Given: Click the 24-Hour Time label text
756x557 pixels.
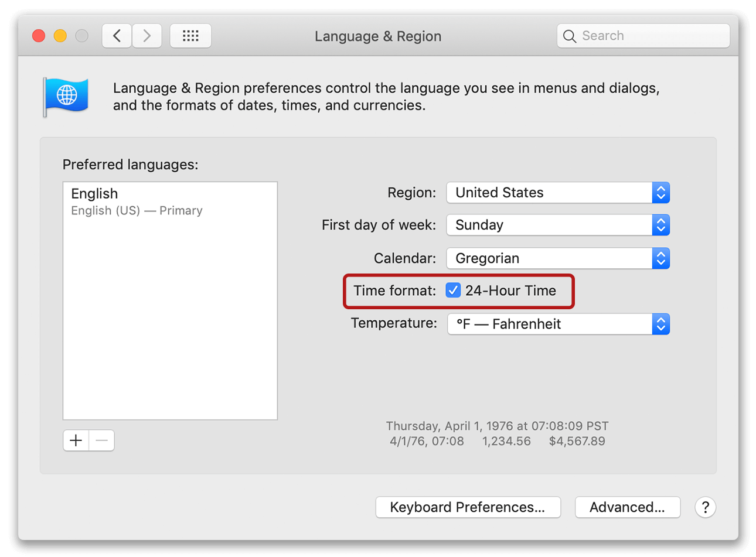Looking at the screenshot, I should coord(510,291).
